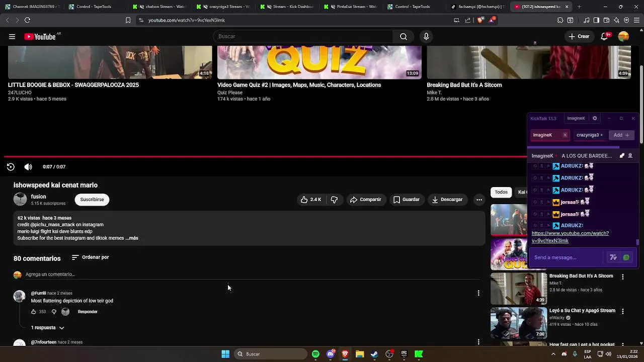
Task: Like the @Furriil comment
Action: [x=34, y=312]
